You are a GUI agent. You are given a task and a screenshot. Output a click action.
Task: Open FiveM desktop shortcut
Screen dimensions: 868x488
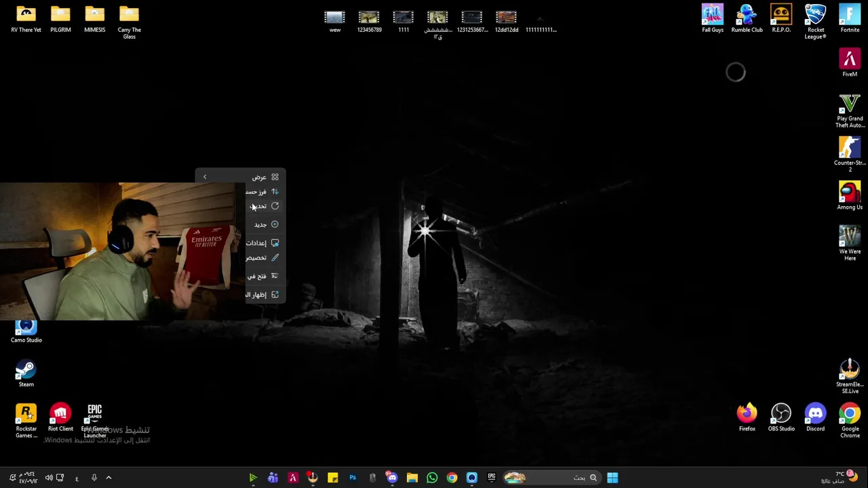(850, 63)
